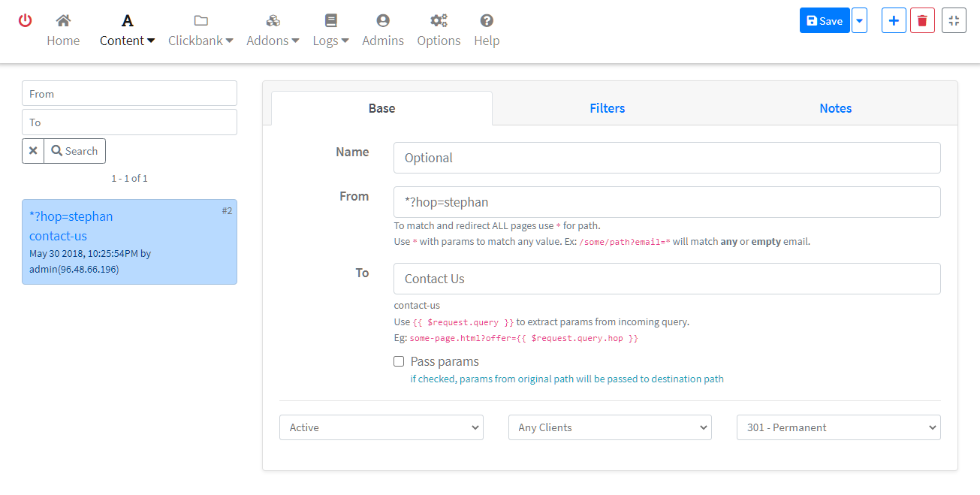Click the red trash delete button
This screenshot has height=495, width=980.
click(922, 21)
